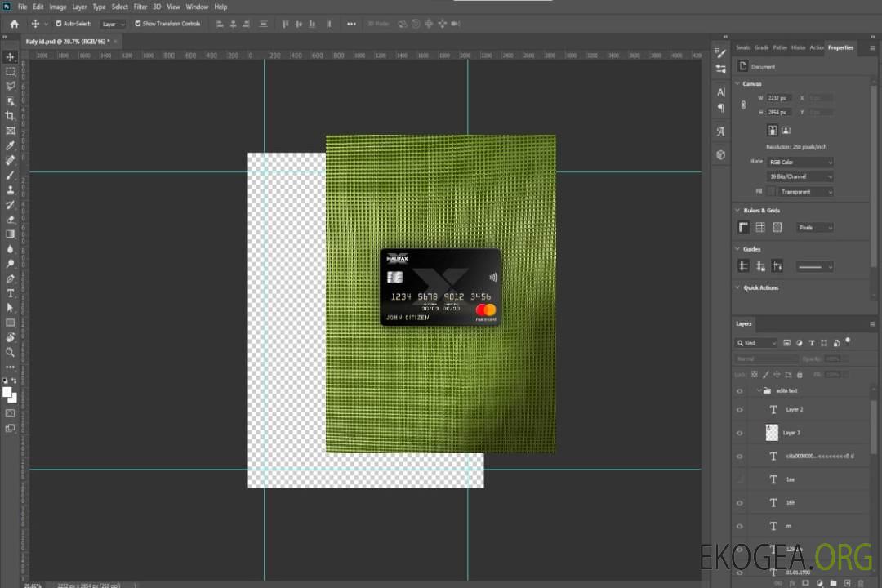Open the 16 Bits/Channel dropdown
This screenshot has height=588, width=882.
[800, 176]
